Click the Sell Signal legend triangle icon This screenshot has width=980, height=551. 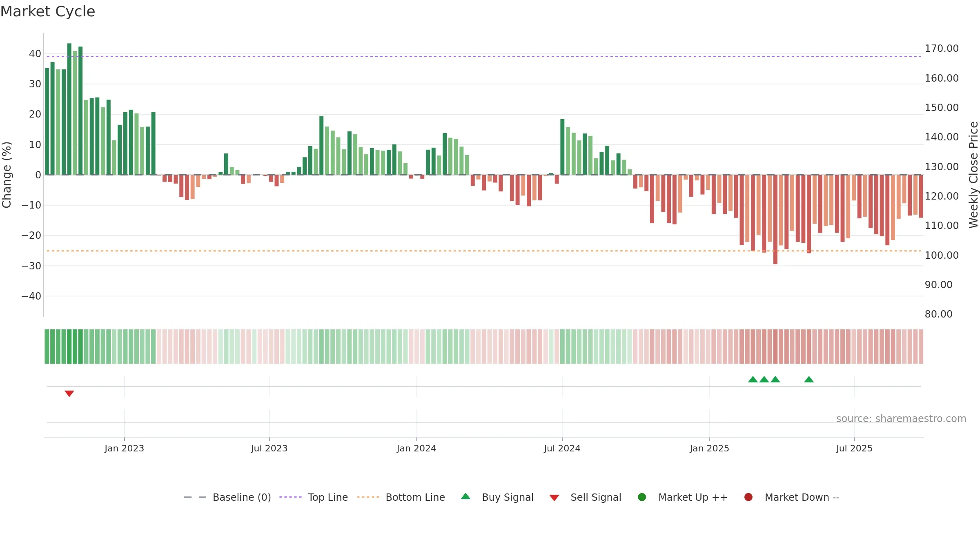(554, 498)
